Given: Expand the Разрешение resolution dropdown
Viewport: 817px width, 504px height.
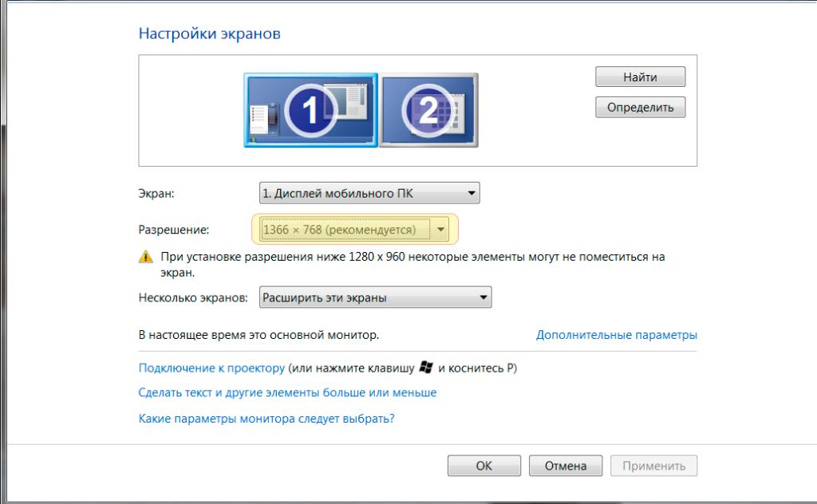Looking at the screenshot, I should (x=355, y=230).
